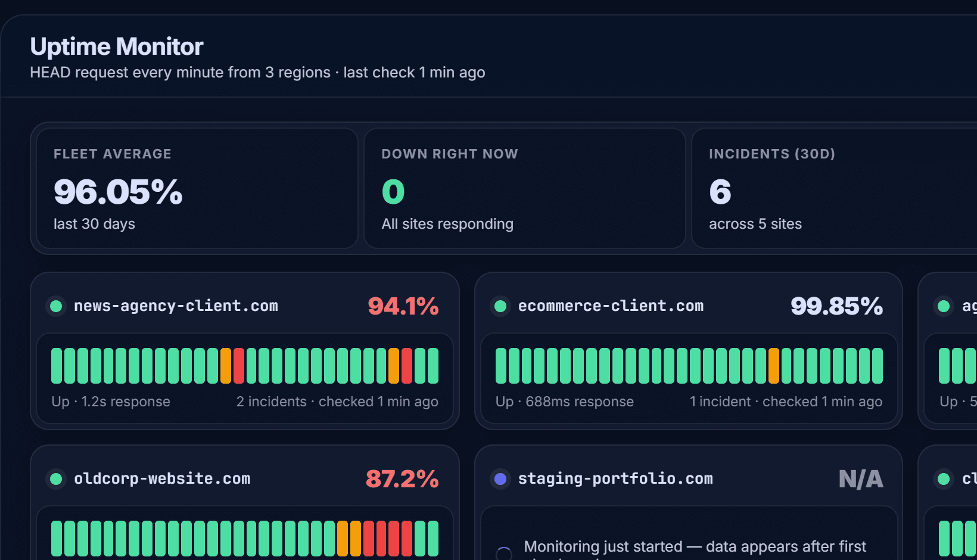Click the Incidents (30D) count 6
977x560 pixels.
click(x=720, y=192)
